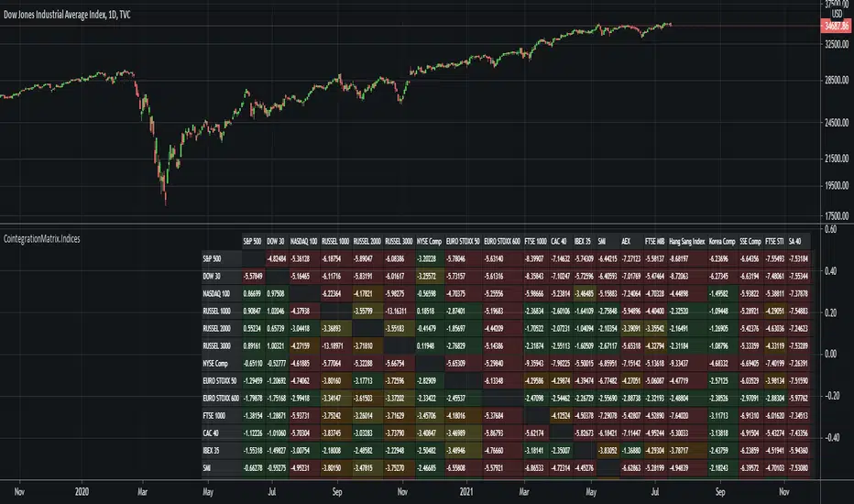This screenshot has height=504, width=854.
Task: Click the cell value -13.16311
Action: click(x=398, y=312)
